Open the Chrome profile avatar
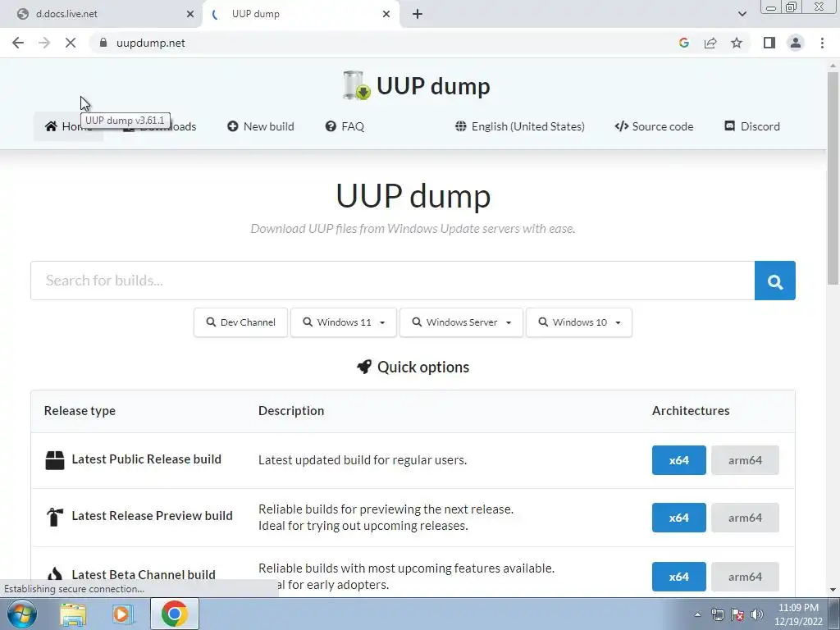This screenshot has width=840, height=630. (796, 43)
